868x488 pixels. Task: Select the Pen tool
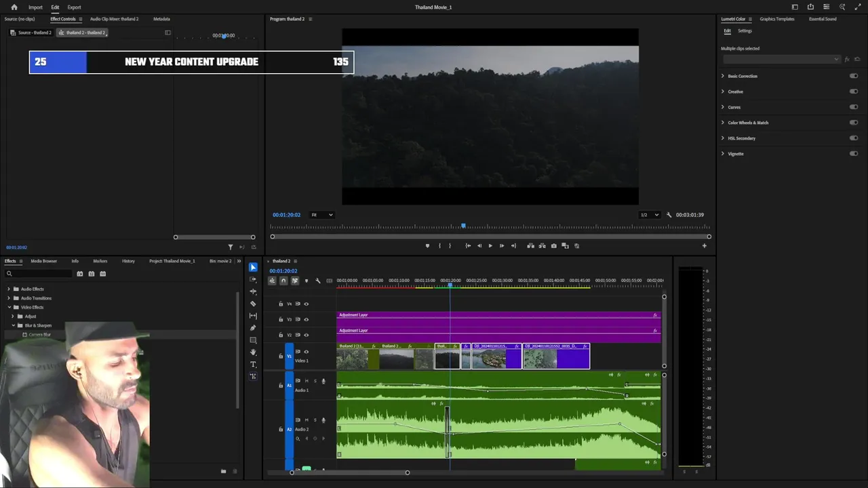253,328
